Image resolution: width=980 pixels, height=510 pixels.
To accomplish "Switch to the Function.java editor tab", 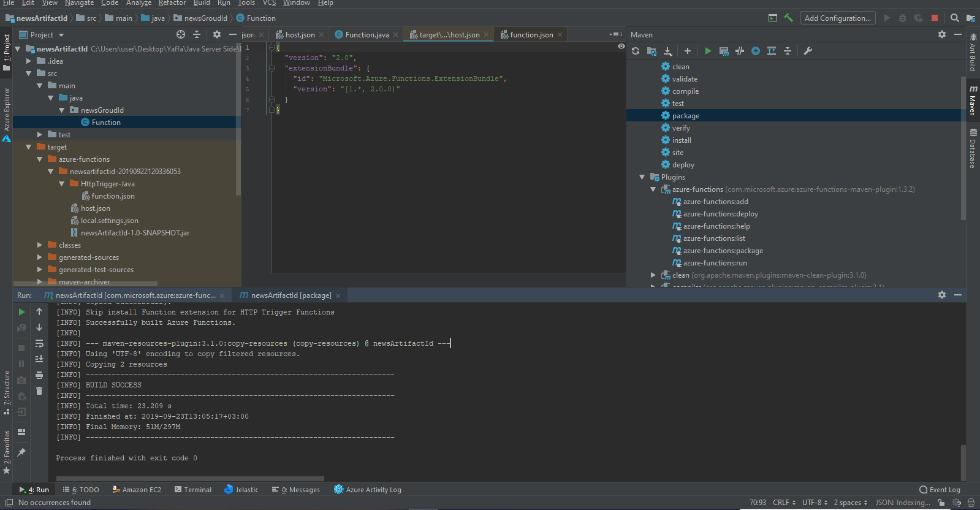I will [x=367, y=35].
